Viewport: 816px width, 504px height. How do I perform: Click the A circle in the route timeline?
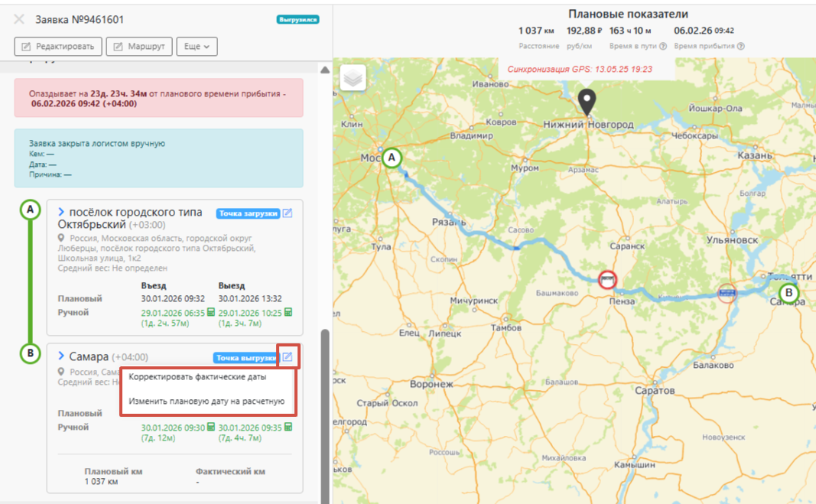pyautogui.click(x=30, y=210)
